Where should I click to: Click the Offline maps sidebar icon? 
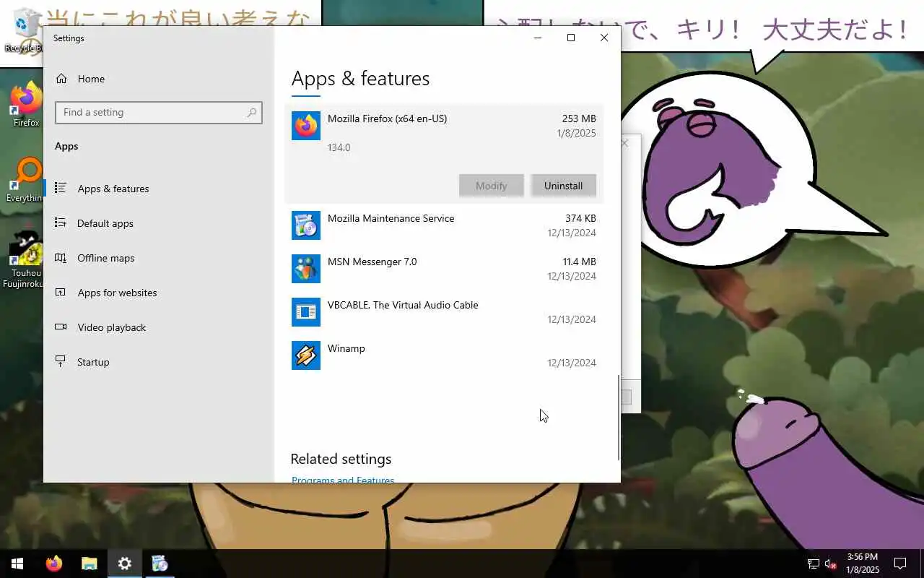61,257
